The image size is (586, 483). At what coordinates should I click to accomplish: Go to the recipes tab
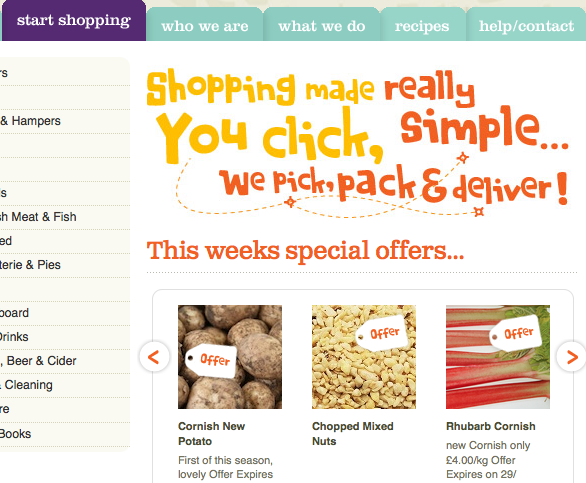[423, 26]
